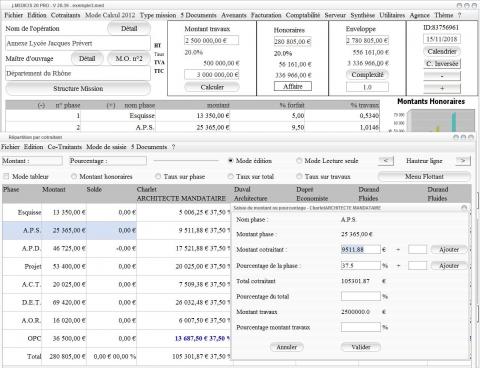Open the Fichier menu in main window
The image size is (480, 368).
13,15
